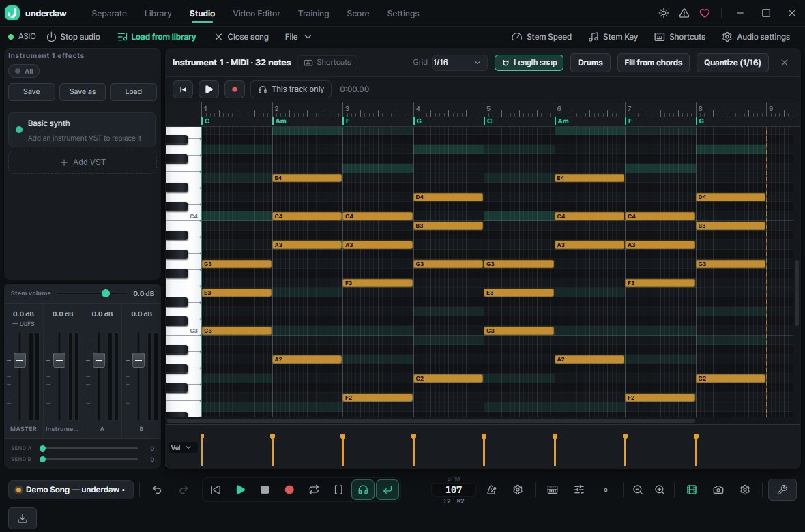Open gear settings next to metronome
The width and height of the screenshot is (805, 532).
pyautogui.click(x=518, y=490)
